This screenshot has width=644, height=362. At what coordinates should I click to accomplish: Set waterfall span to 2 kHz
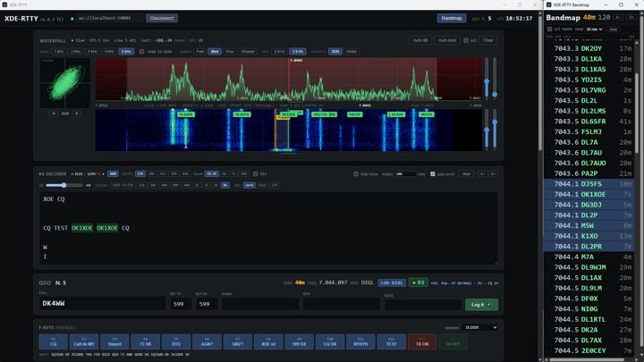(75, 52)
